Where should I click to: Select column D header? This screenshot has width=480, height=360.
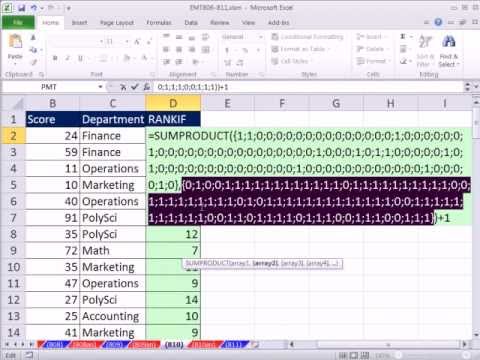173,103
